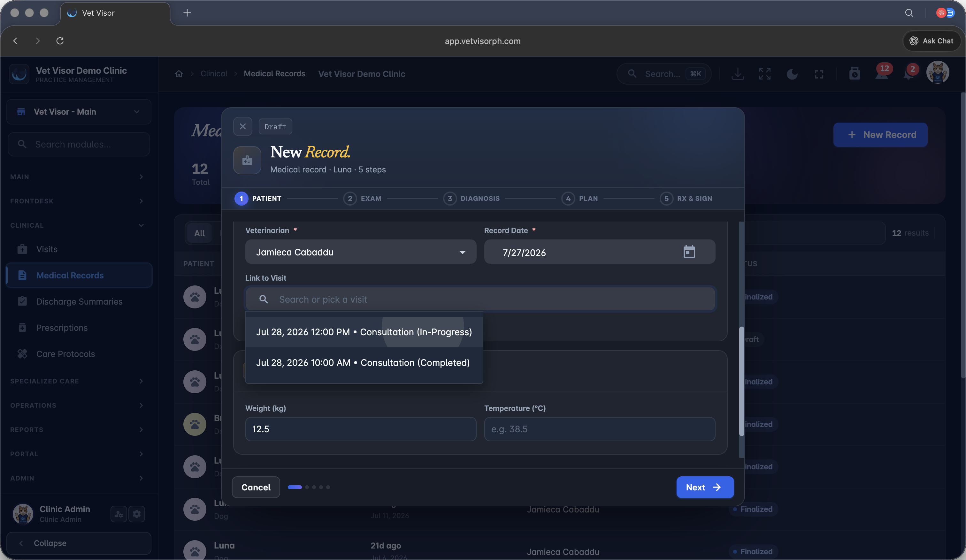Expand the FRONTDESK sidebar section
Viewport: 966px width, 560px height.
pos(77,201)
